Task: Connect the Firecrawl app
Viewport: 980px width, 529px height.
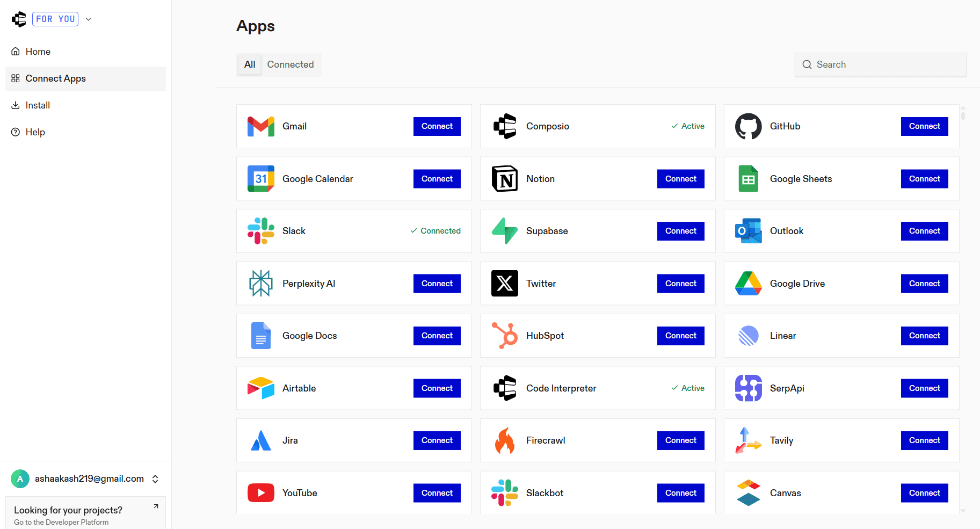Action: tap(681, 440)
